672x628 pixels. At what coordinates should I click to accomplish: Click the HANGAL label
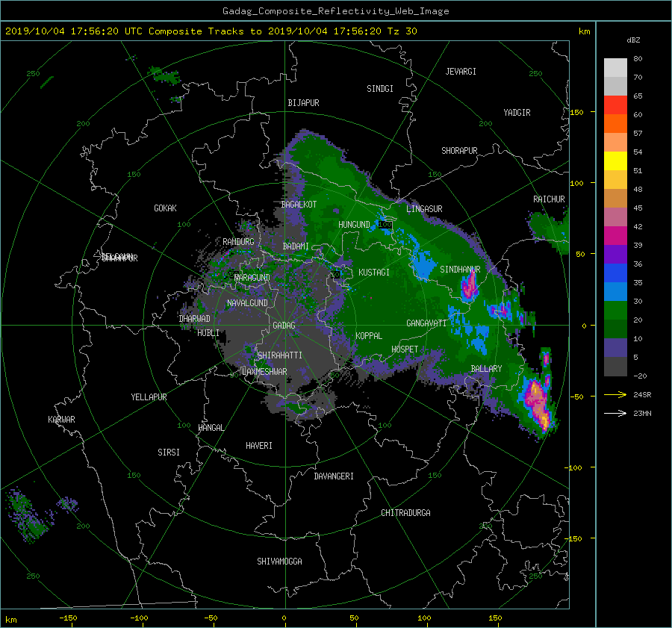point(211,428)
